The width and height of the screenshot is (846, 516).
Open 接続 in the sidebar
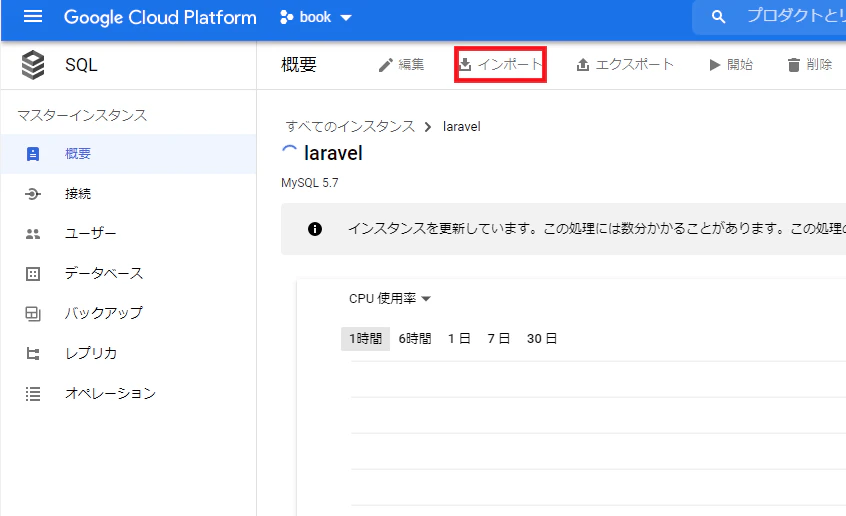tap(128, 194)
